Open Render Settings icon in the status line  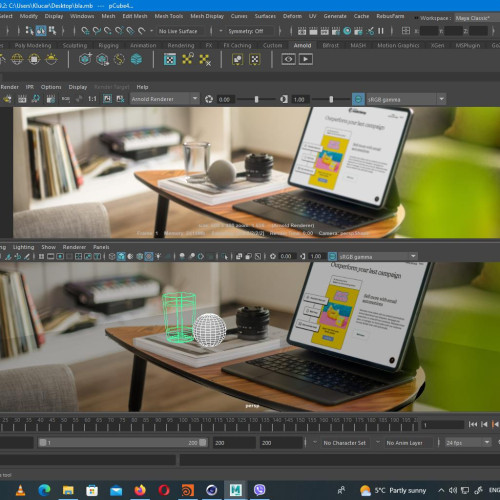(x=336, y=31)
